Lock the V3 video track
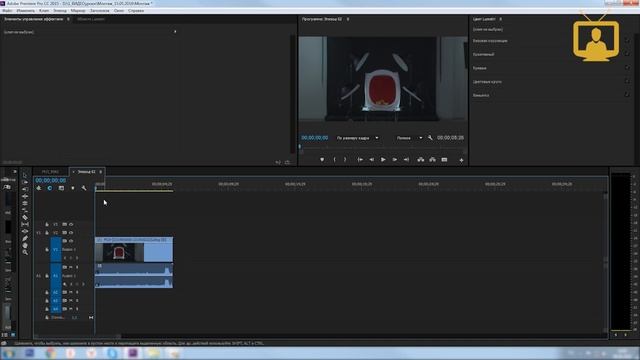 (47, 224)
